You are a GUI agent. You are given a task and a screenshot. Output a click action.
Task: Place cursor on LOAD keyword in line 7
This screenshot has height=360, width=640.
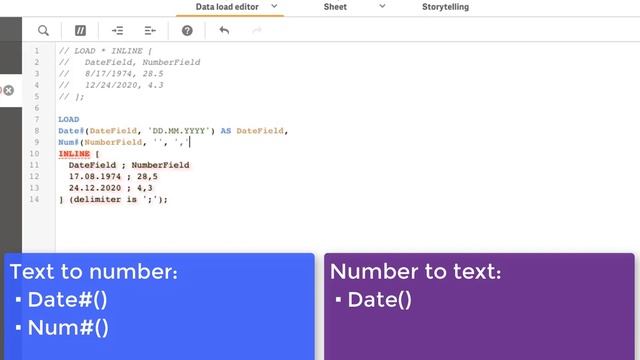click(x=69, y=120)
